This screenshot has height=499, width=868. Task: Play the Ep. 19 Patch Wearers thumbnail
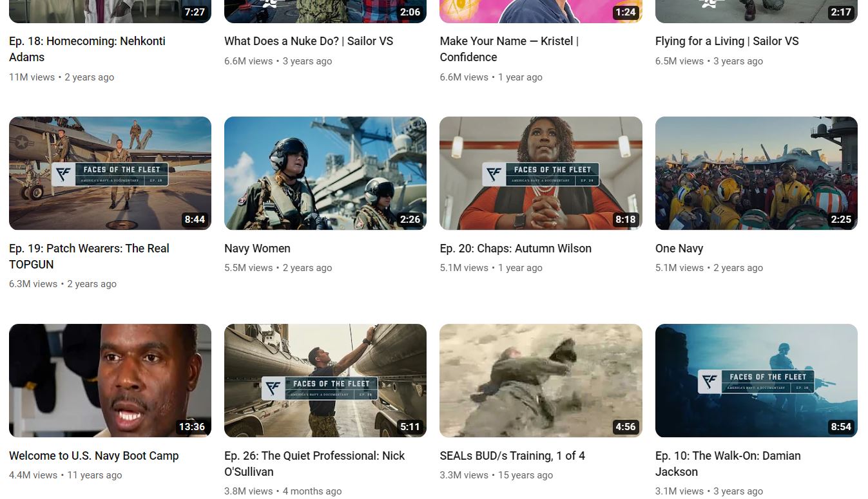click(x=110, y=173)
